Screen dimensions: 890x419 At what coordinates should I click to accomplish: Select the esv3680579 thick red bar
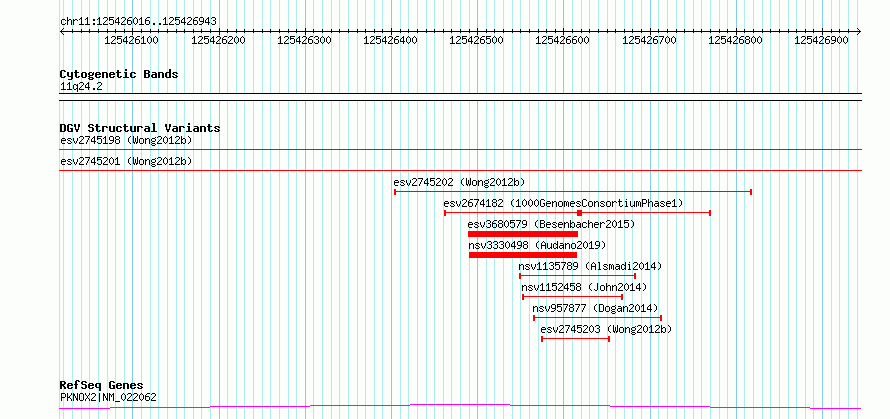click(x=523, y=234)
